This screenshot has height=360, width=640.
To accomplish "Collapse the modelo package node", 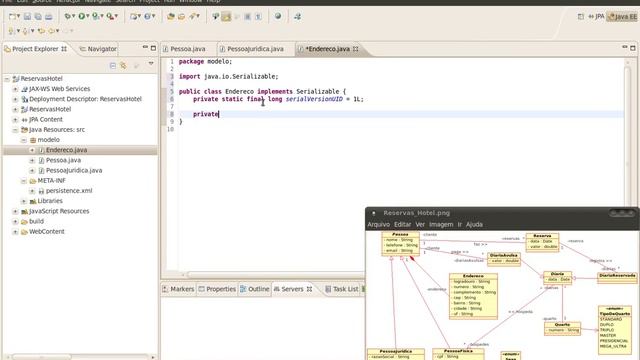I will tap(24, 140).
